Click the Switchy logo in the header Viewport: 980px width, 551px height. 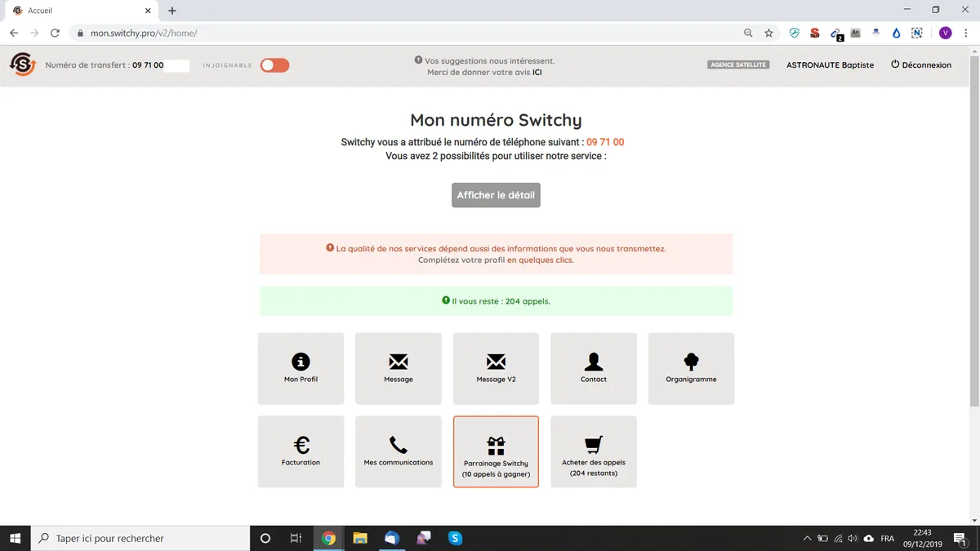(22, 64)
